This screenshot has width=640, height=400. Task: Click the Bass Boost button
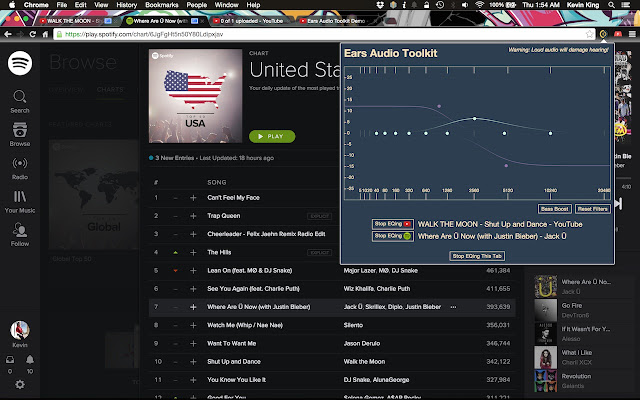click(554, 209)
